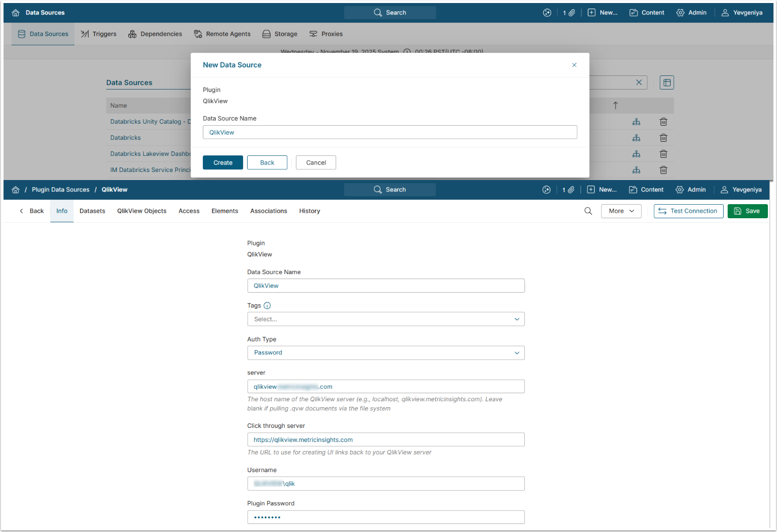
Task: Clear the filter with the X icon in the Data Sources list
Action: click(x=639, y=82)
